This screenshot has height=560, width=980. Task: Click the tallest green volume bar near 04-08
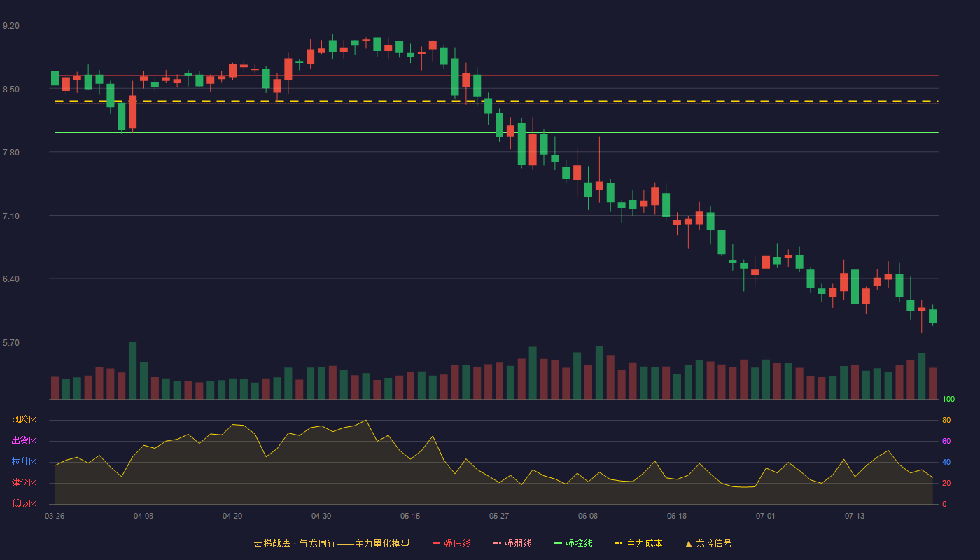tap(132, 370)
